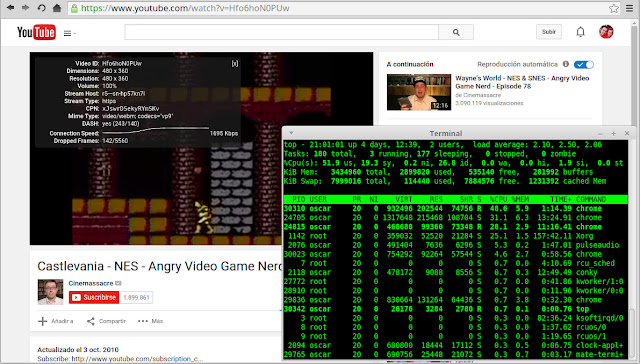Click clock-appl+ process row
The image size is (640, 364).
(456, 346)
